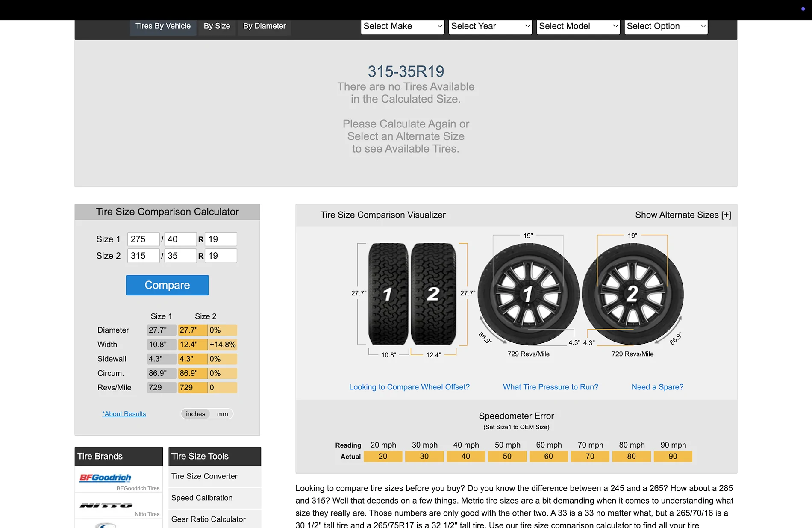Click Size 2 width field 315
The width and height of the screenshot is (812, 528).
point(143,256)
